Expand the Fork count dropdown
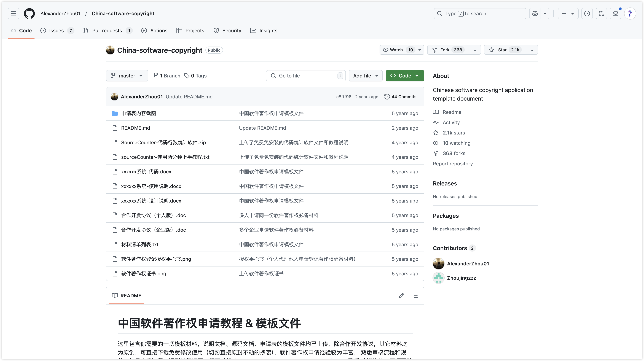 475,50
